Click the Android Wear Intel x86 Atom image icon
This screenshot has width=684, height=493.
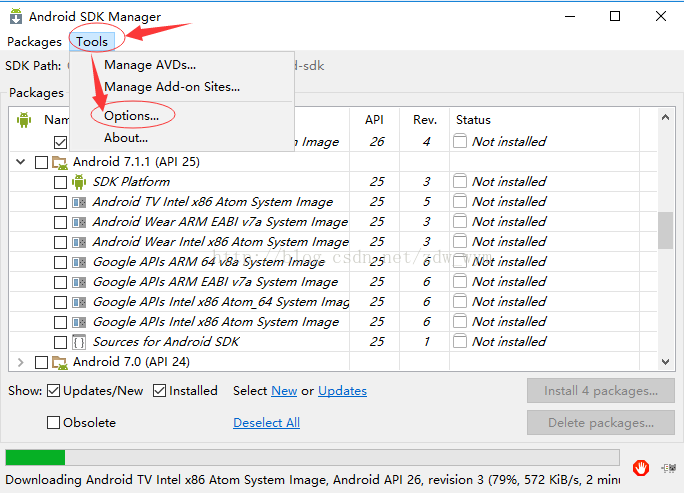pos(79,242)
